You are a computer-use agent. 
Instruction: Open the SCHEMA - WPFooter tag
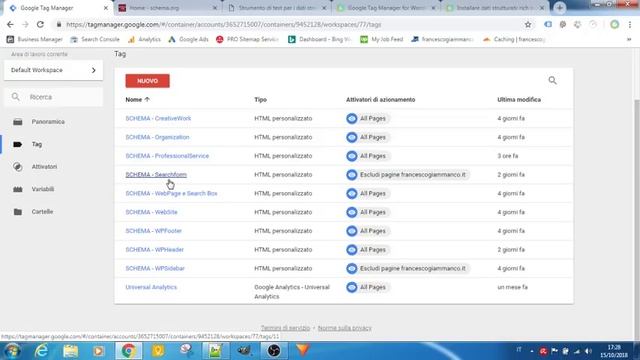(153, 231)
